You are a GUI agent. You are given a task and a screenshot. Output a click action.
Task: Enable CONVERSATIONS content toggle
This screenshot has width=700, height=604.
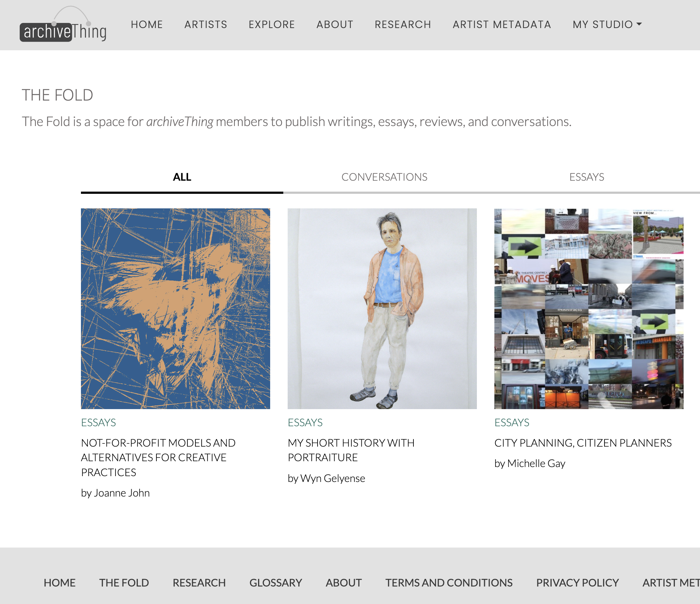click(x=384, y=177)
